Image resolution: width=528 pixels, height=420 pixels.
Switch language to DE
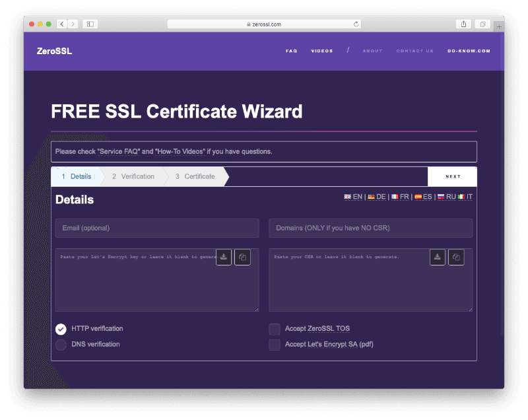377,197
